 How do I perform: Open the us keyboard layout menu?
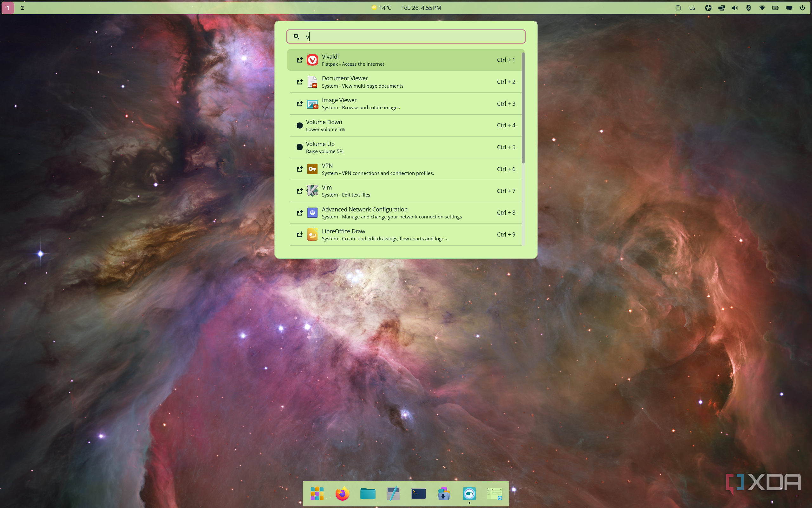click(x=692, y=8)
